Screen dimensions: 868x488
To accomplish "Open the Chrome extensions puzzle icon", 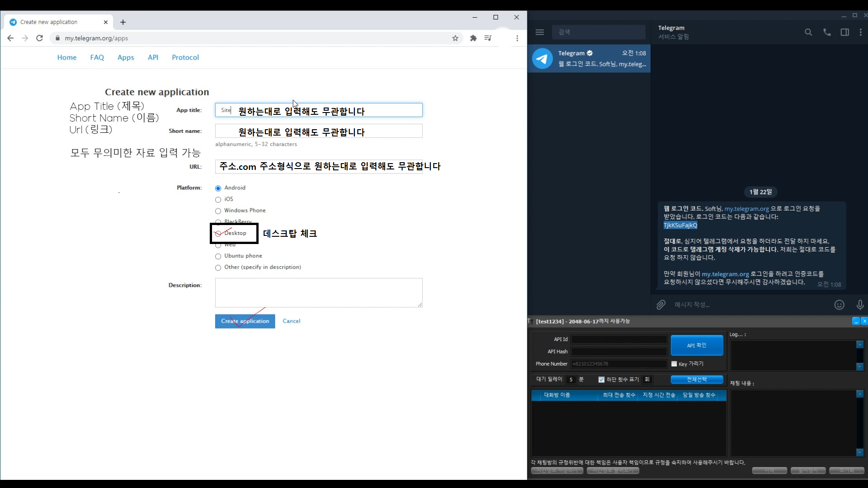I will (473, 38).
